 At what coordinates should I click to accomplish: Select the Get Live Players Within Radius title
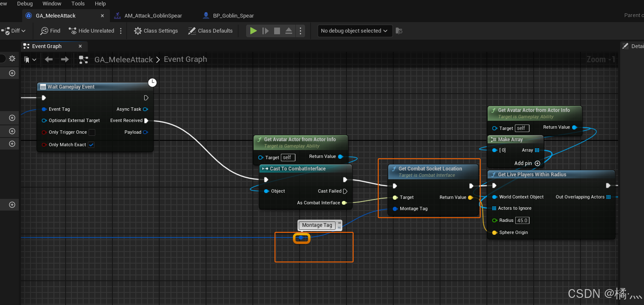532,175
